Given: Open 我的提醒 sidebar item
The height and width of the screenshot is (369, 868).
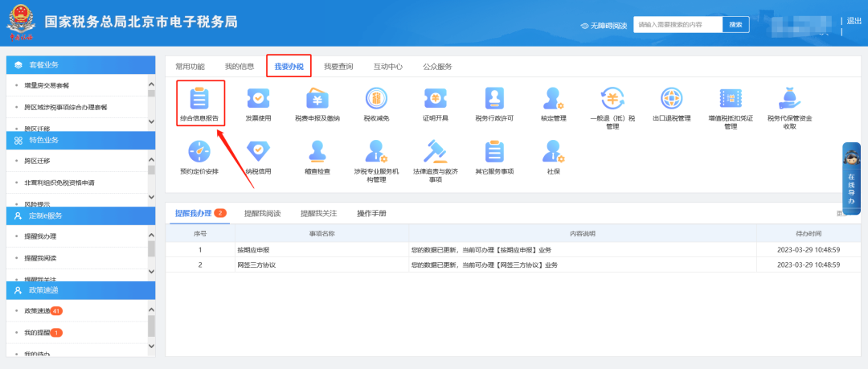Looking at the screenshot, I should pyautogui.click(x=43, y=333).
